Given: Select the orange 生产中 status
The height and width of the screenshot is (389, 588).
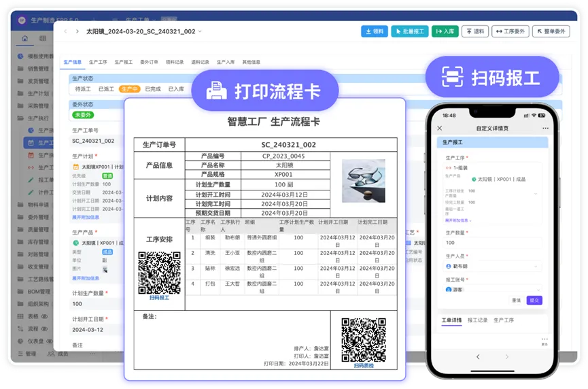Looking at the screenshot, I should coord(129,89).
